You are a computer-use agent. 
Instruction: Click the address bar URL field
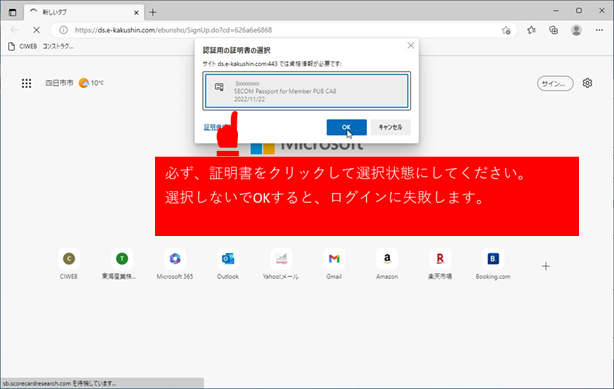click(x=284, y=30)
